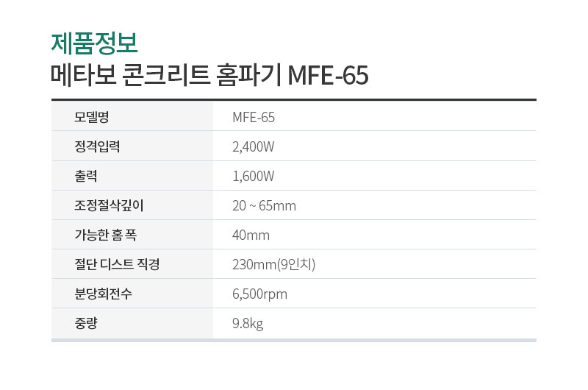The width and height of the screenshot is (588, 390).
Task: Click the green 제품정보 heading
Action: [95, 43]
